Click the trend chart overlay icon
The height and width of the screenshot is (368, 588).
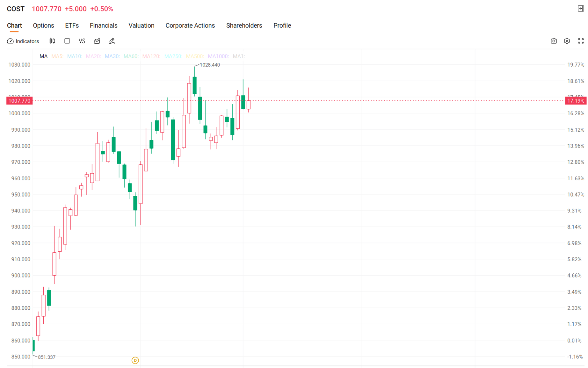pyautogui.click(x=97, y=41)
